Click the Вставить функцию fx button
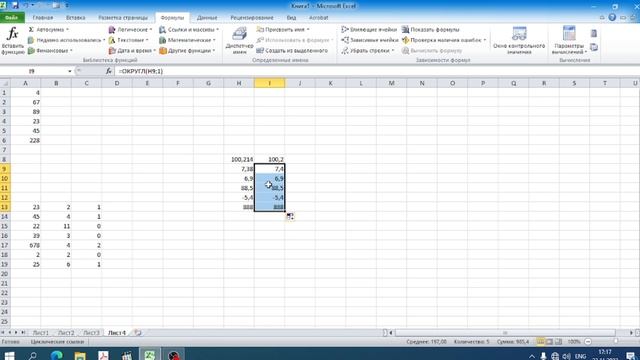 [x=13, y=41]
